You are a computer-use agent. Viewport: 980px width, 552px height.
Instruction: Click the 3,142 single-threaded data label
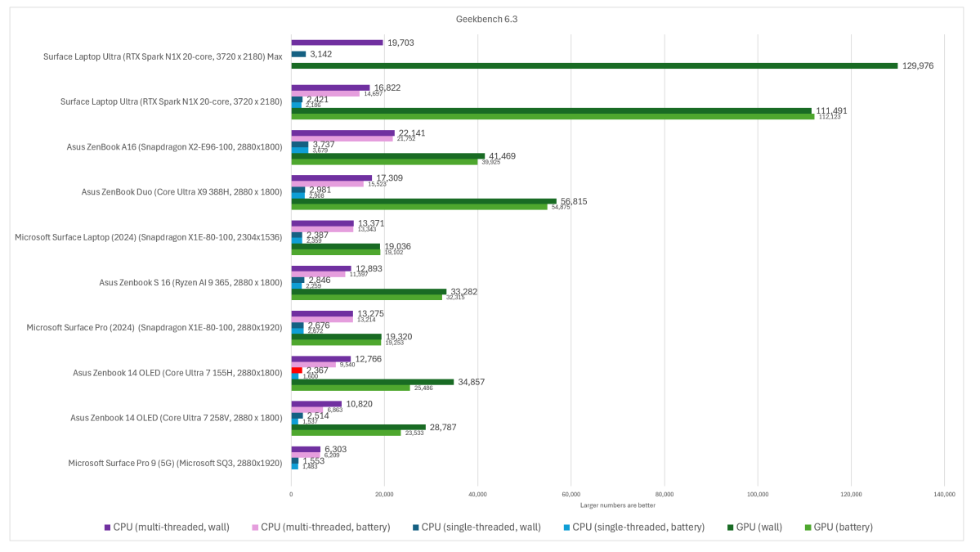(x=321, y=55)
